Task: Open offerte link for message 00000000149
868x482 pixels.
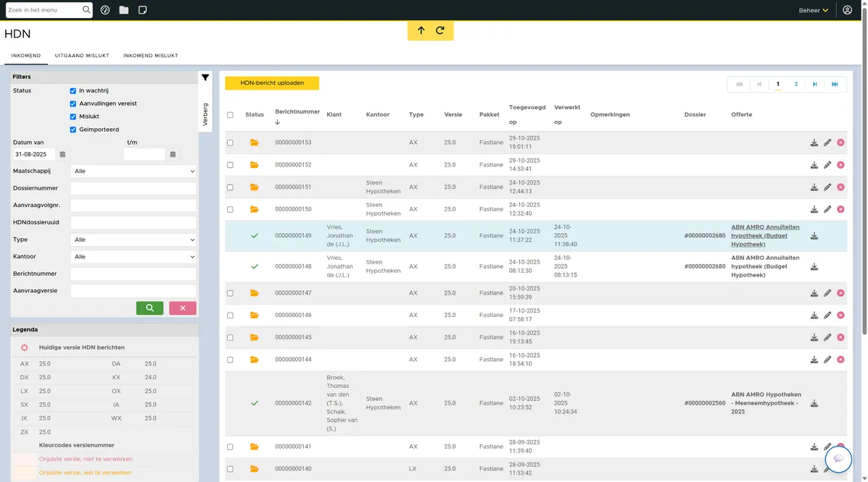Action: pos(765,236)
